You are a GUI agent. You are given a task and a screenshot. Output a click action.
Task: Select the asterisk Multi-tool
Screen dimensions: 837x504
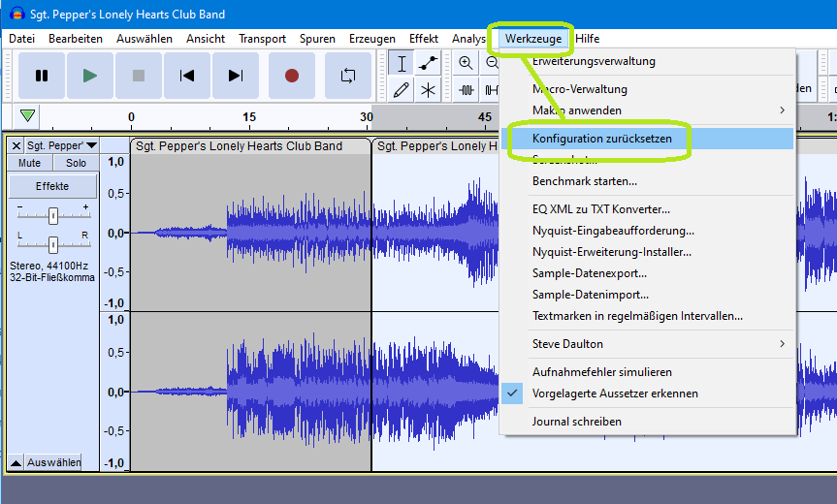point(428,89)
